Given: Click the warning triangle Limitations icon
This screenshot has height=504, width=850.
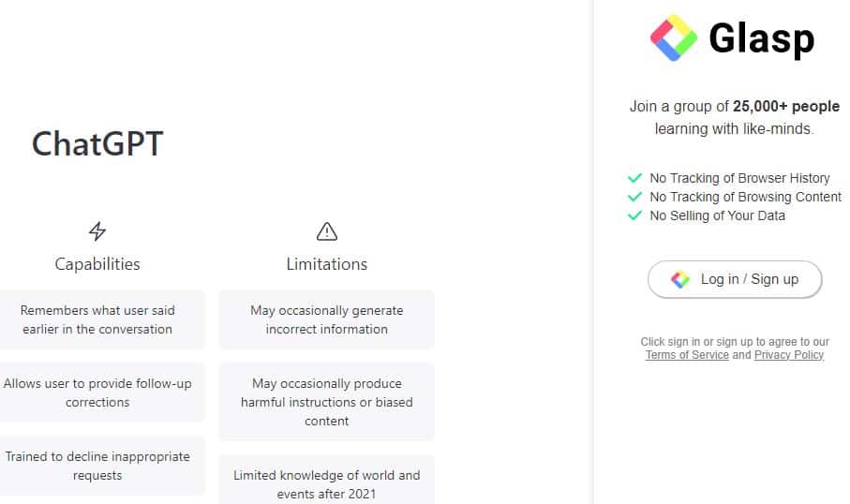Looking at the screenshot, I should tap(326, 230).
